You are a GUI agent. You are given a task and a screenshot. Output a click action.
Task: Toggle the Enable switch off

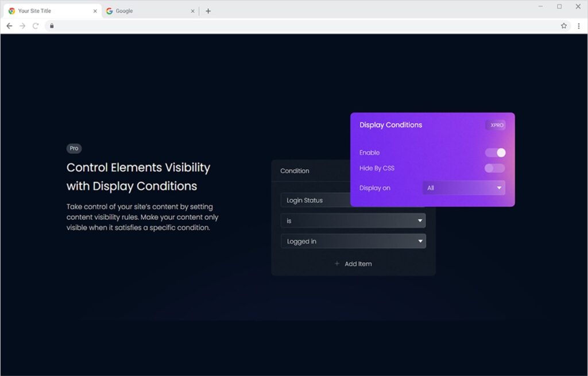pos(495,153)
